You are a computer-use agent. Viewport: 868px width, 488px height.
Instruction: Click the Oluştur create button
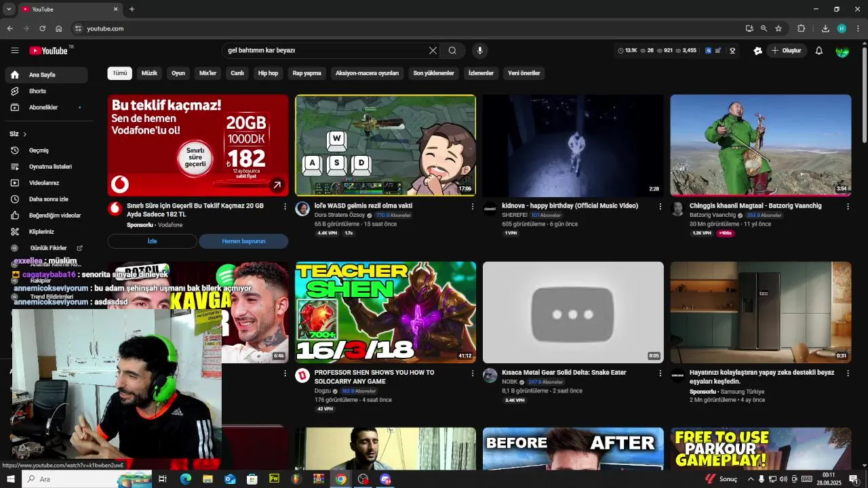787,51
